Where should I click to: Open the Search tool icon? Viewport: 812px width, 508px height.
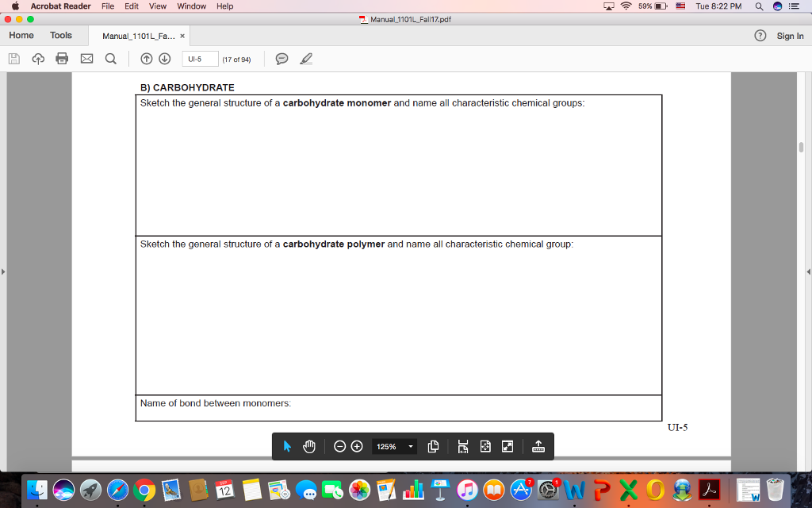point(110,58)
